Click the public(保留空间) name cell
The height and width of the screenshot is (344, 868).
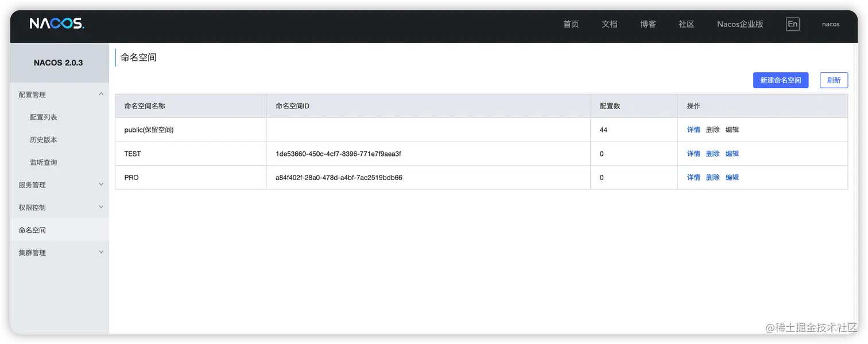(x=191, y=130)
